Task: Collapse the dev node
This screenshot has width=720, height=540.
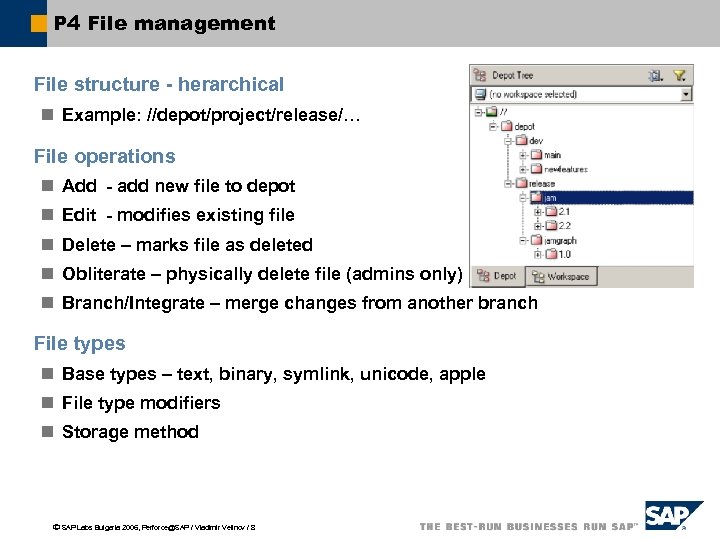Action: 508,141
